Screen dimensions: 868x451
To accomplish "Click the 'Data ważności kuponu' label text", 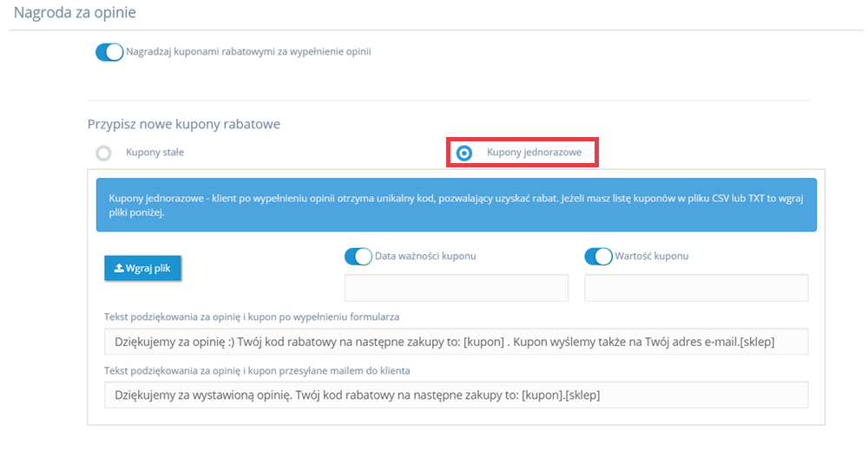I will coord(425,256).
